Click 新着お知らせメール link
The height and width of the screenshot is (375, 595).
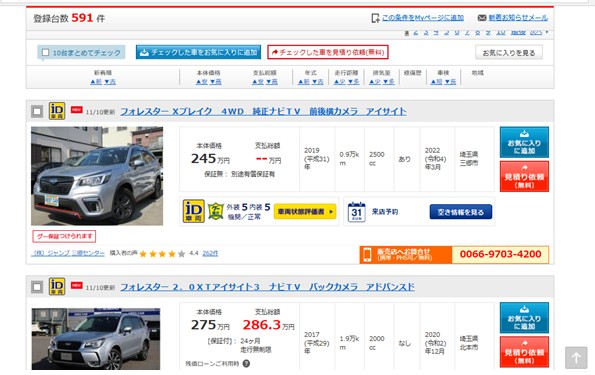click(518, 18)
